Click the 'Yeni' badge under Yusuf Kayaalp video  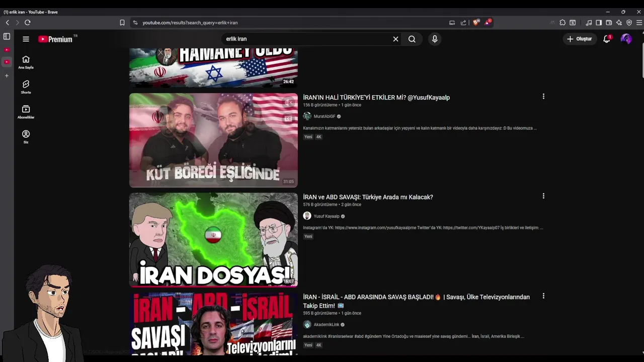[308, 236]
